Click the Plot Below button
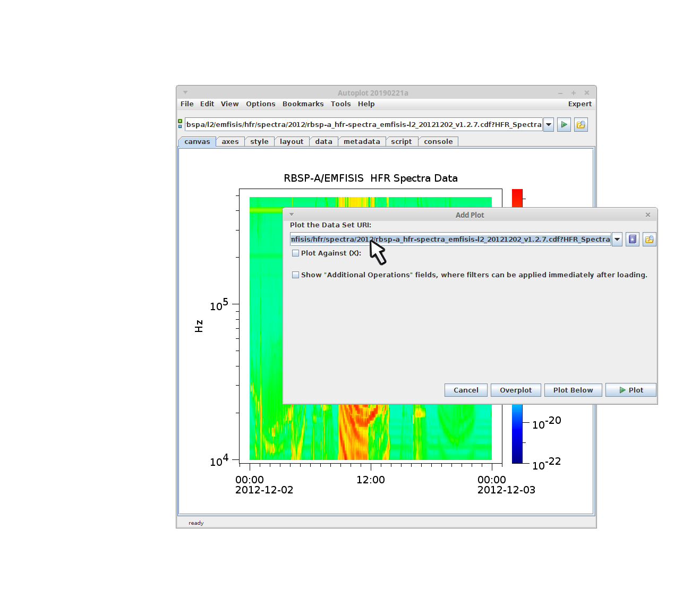 click(x=573, y=390)
